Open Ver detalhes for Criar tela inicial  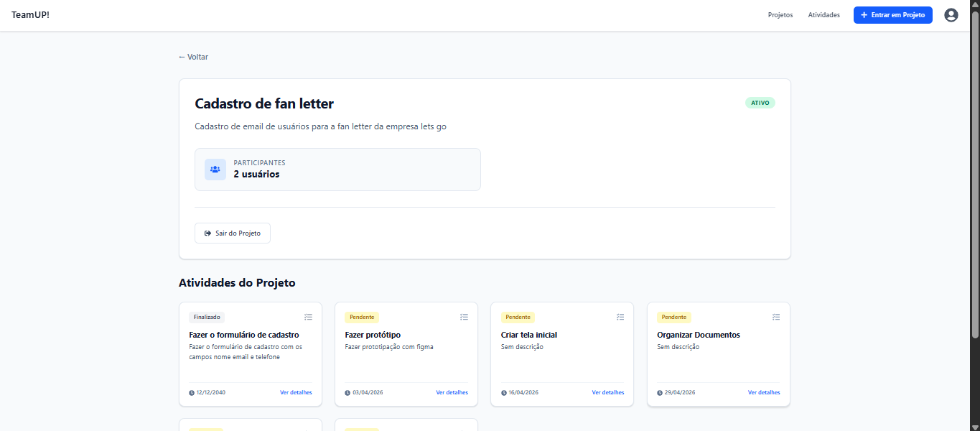[x=608, y=393]
